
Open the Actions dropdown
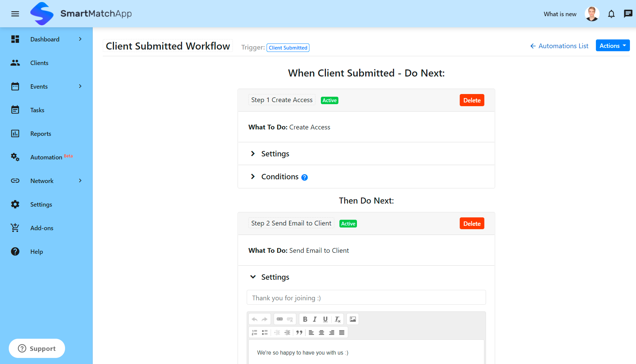coord(612,46)
